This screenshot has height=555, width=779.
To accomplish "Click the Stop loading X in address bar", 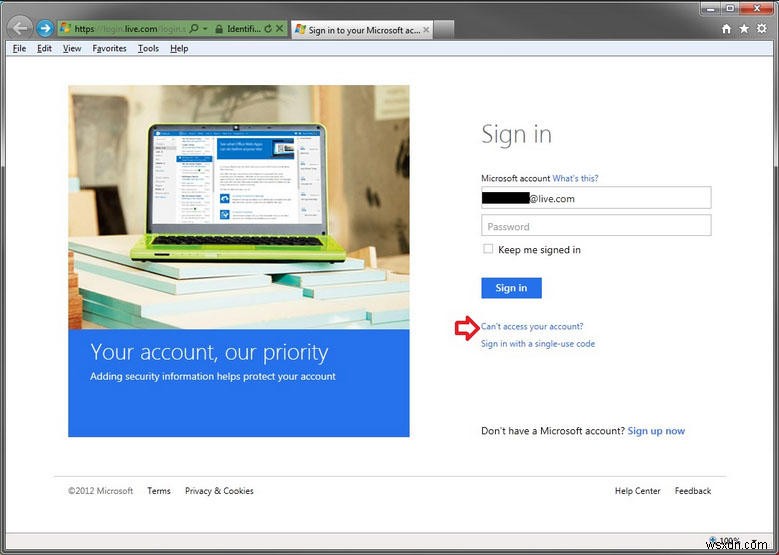I will coord(280,28).
